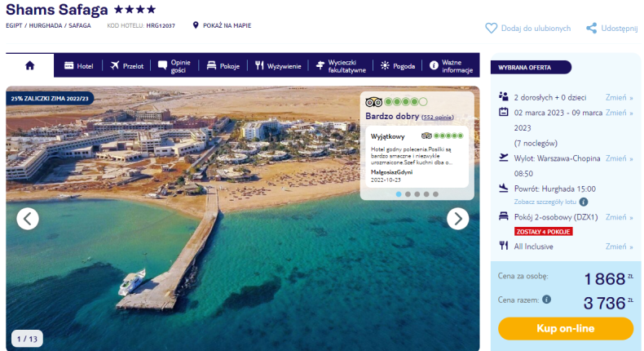644x351 pixels.
Task: Click the four-star hotel rating
Action: point(135,9)
